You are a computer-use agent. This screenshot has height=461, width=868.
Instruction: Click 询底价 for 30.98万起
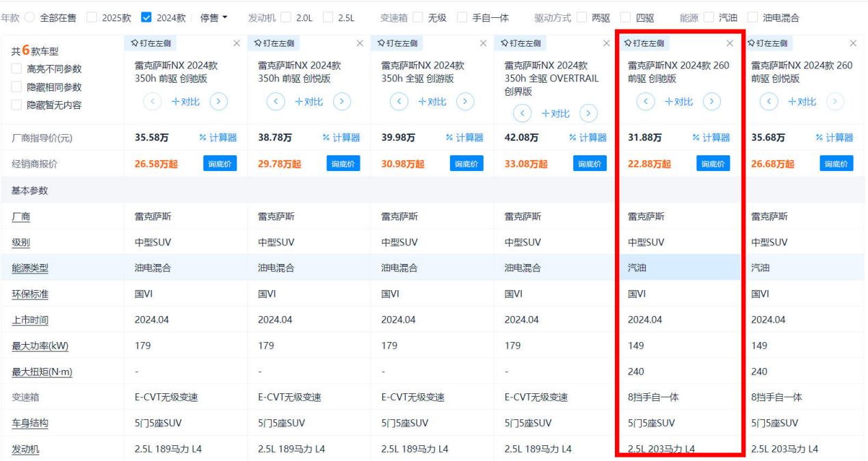pos(466,163)
